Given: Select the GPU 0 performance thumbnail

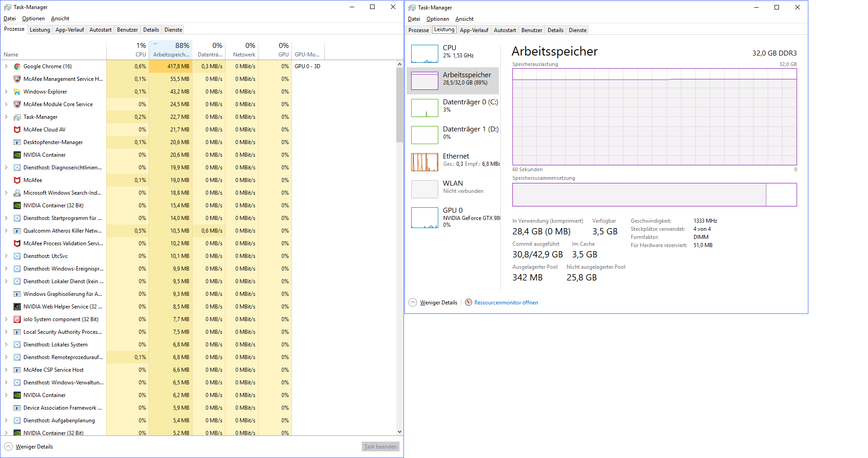Looking at the screenshot, I should pos(425,218).
